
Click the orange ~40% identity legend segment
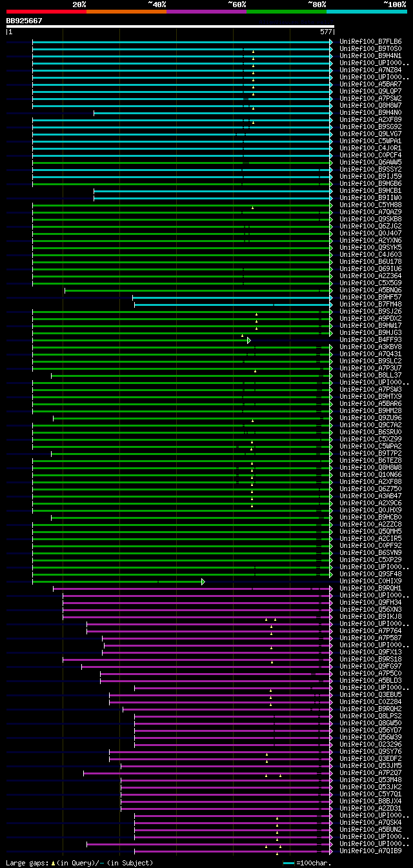click(126, 12)
